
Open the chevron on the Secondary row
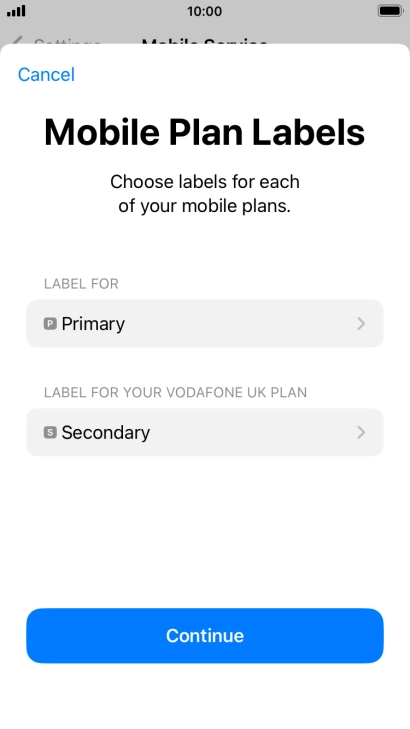pos(361,432)
